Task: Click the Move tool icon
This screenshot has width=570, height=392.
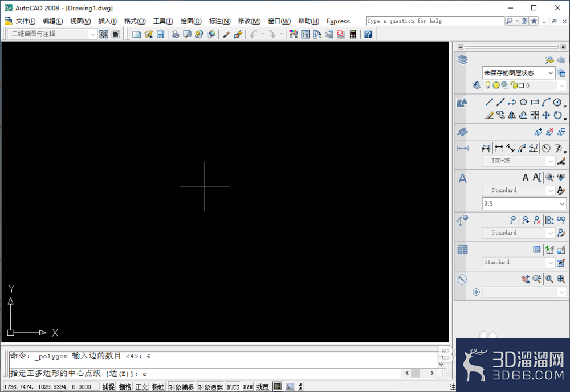Action: point(546,116)
